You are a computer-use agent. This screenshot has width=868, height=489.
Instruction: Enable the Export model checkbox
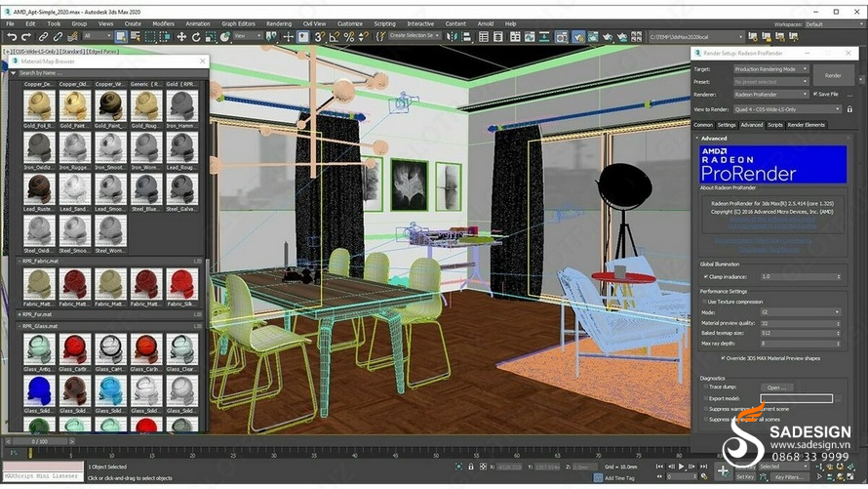click(x=706, y=399)
